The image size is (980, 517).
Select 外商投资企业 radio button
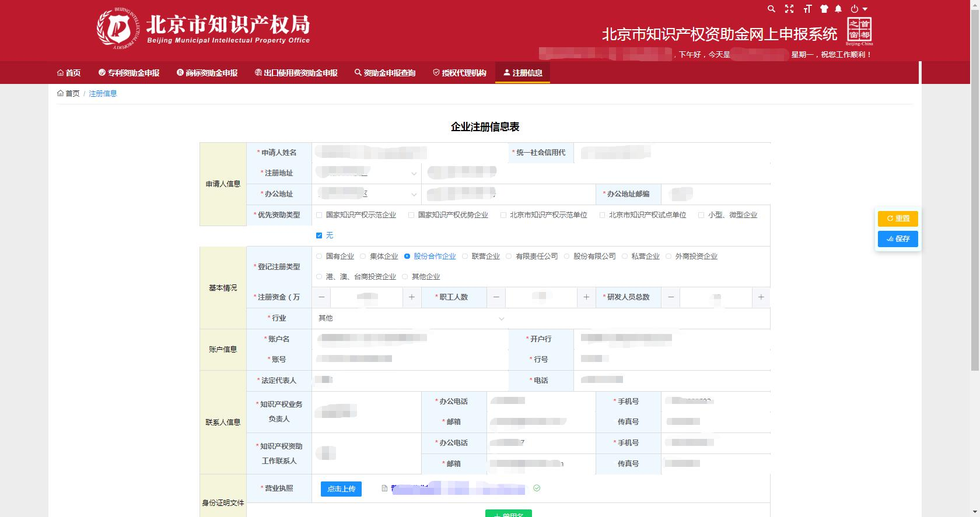668,256
